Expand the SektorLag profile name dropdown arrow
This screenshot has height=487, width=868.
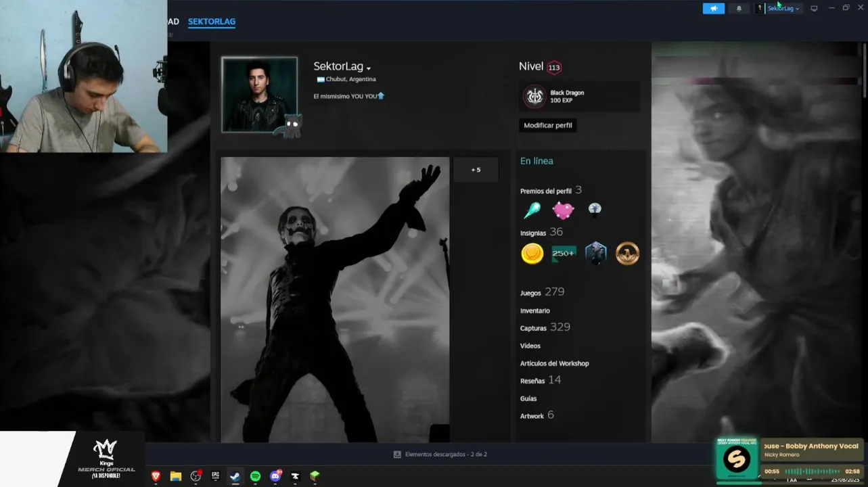tap(369, 68)
